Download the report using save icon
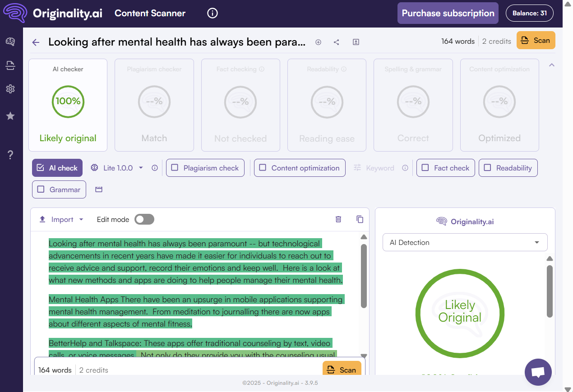Image resolution: width=573 pixels, height=392 pixels. [x=356, y=42]
